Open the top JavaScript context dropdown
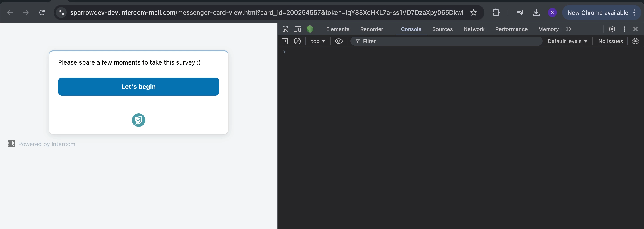 pos(318,41)
